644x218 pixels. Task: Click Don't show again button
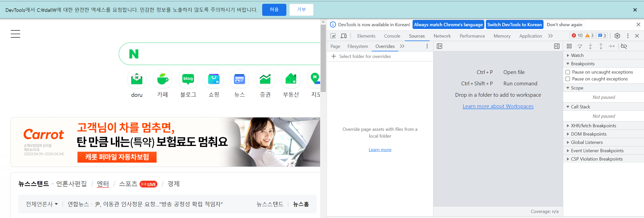[x=564, y=24]
